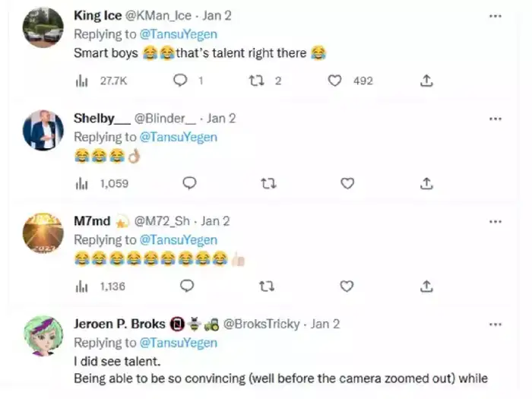This screenshot has height=399, width=532.
Task: Like King Ice's tweet with 492 likes
Action: click(x=335, y=80)
